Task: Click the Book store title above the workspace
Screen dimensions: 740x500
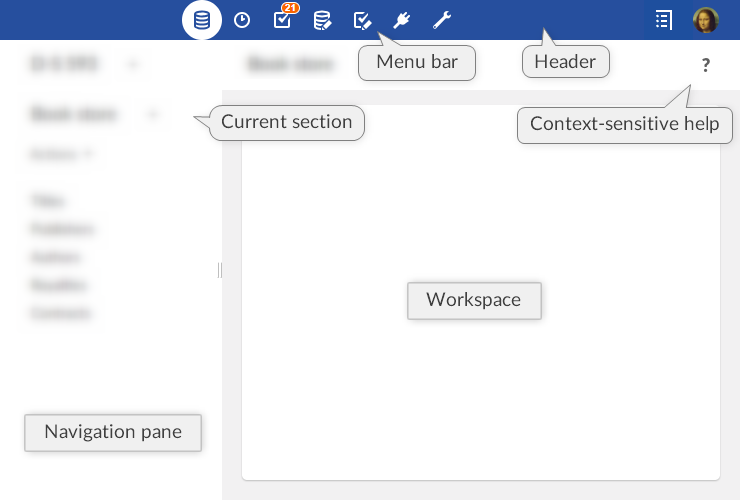Action: click(x=277, y=65)
